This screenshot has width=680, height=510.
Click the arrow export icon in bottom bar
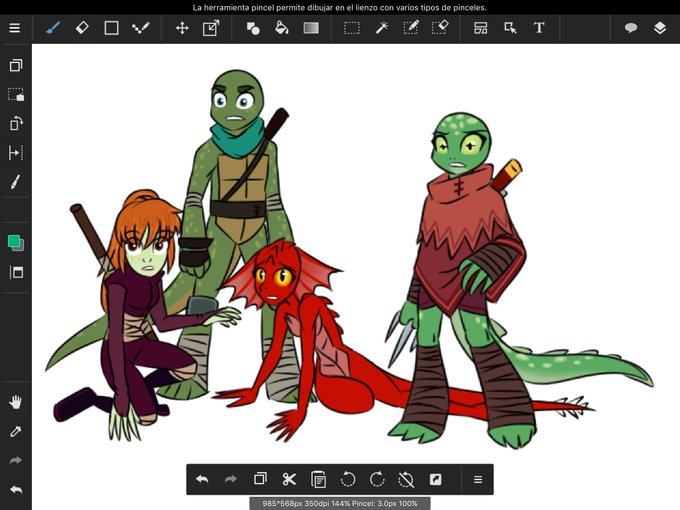tap(435, 479)
